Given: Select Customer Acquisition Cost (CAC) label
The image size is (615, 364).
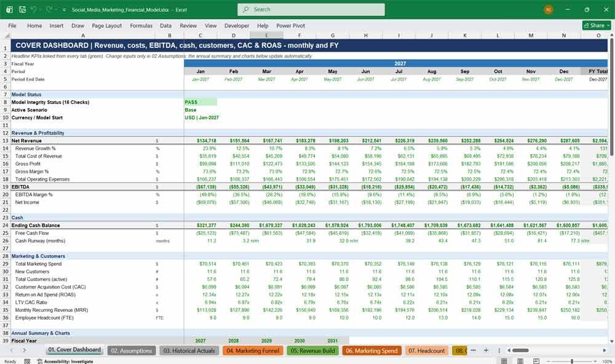Looking at the screenshot, I should pos(50,287).
